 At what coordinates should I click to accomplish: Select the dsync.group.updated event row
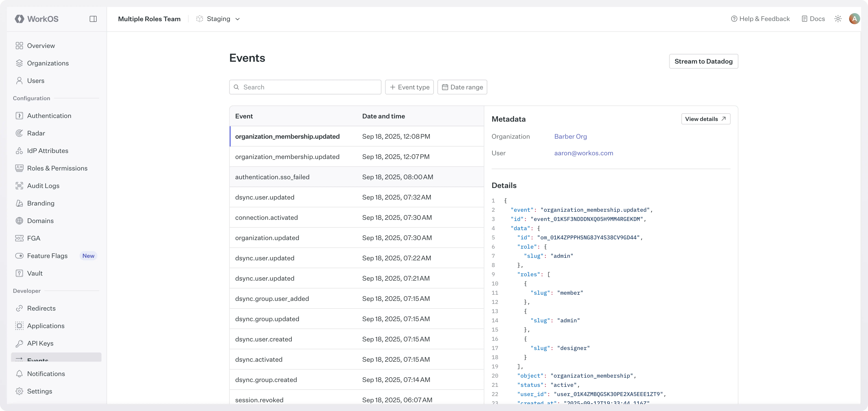357,319
